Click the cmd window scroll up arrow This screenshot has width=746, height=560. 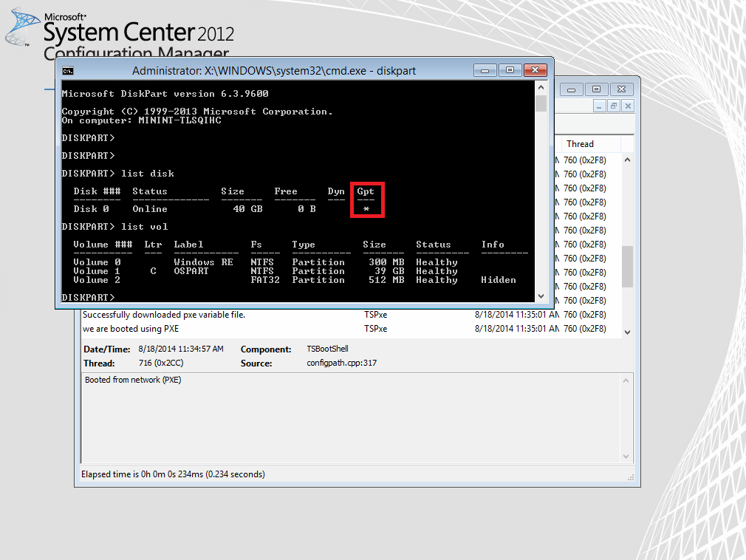[541, 87]
